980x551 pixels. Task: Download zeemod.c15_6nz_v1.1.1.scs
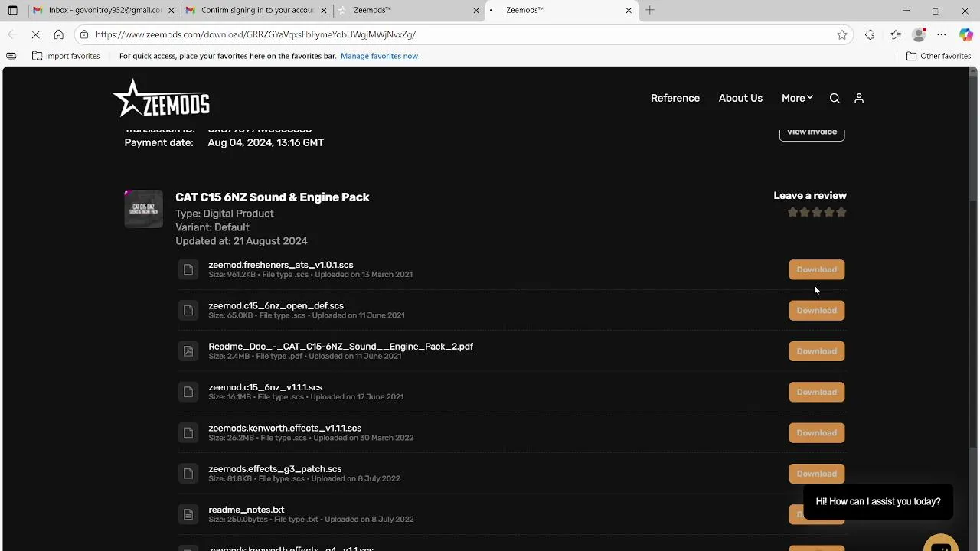click(x=817, y=392)
